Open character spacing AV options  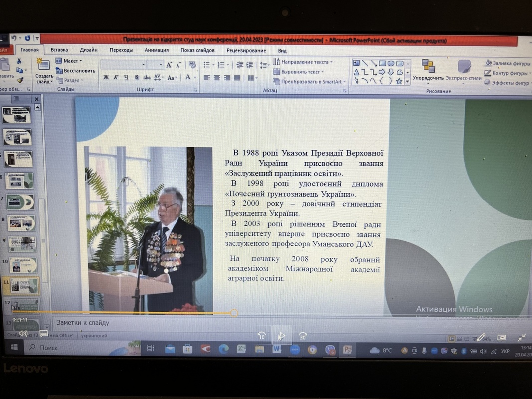pyautogui.click(x=158, y=77)
